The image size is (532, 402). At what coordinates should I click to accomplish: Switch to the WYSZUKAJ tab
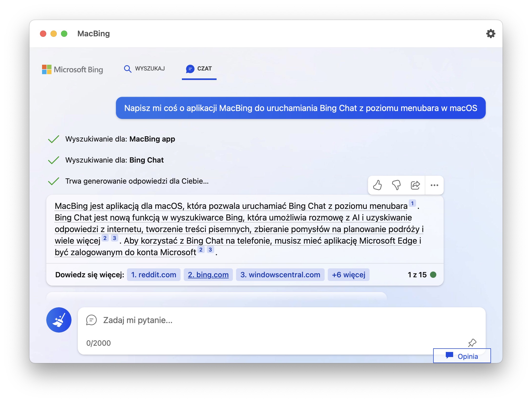coord(144,69)
